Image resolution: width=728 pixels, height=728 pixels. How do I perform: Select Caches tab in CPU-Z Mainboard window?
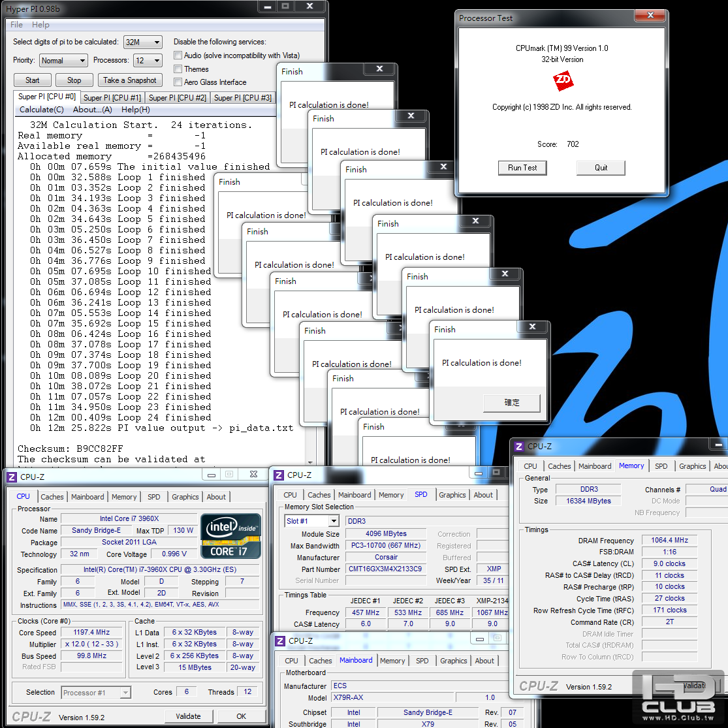(321, 661)
